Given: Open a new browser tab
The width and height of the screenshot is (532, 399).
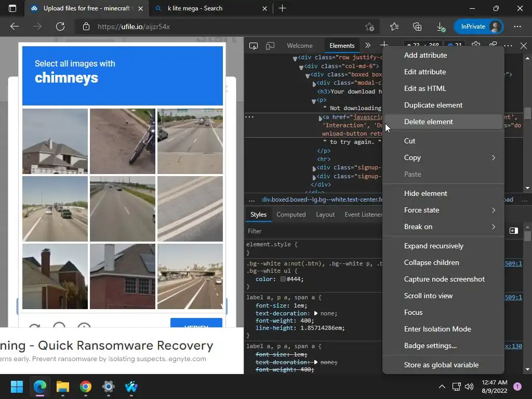Looking at the screenshot, I should click(282, 8).
